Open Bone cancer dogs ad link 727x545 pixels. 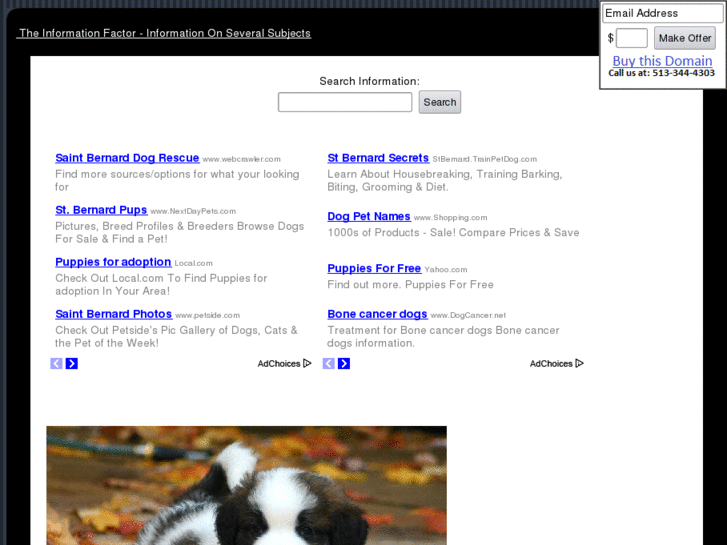[x=377, y=314]
